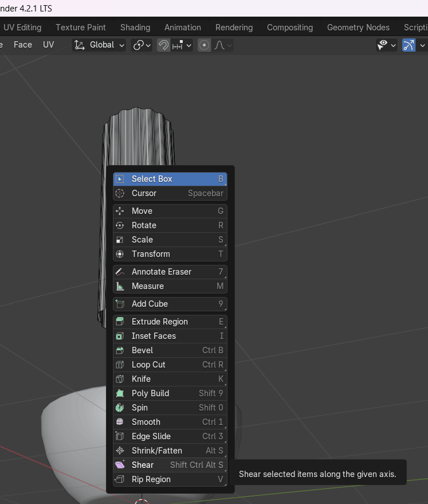Toggle proportional editing on
This screenshot has height=504, width=428.
pyautogui.click(x=204, y=45)
